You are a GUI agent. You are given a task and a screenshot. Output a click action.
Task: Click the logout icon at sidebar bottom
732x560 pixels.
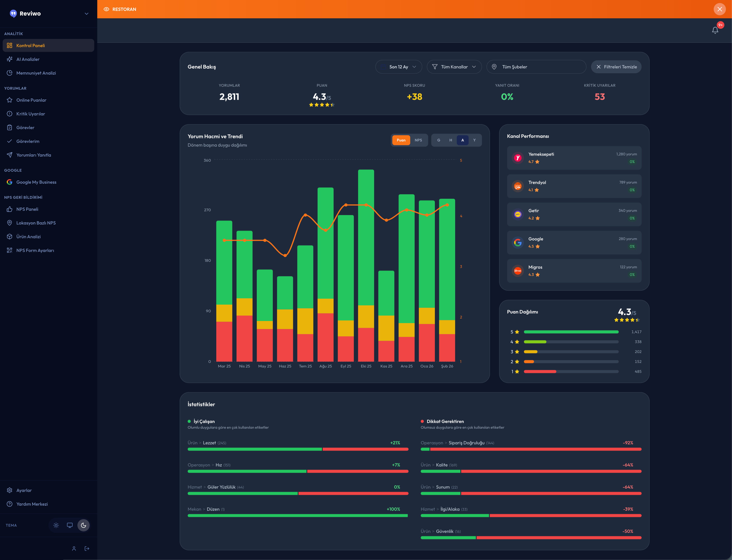point(87,548)
